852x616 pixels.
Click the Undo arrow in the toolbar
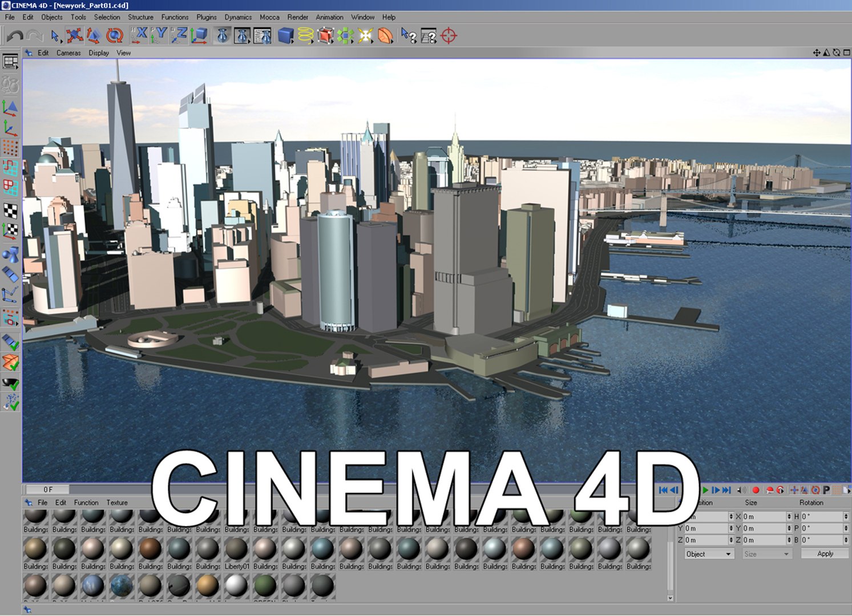coord(14,36)
